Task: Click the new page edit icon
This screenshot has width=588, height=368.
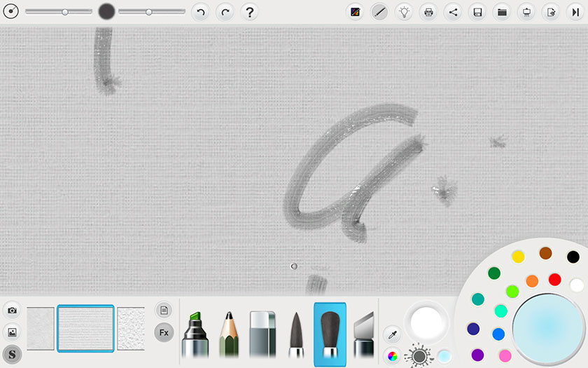Action: [x=551, y=12]
